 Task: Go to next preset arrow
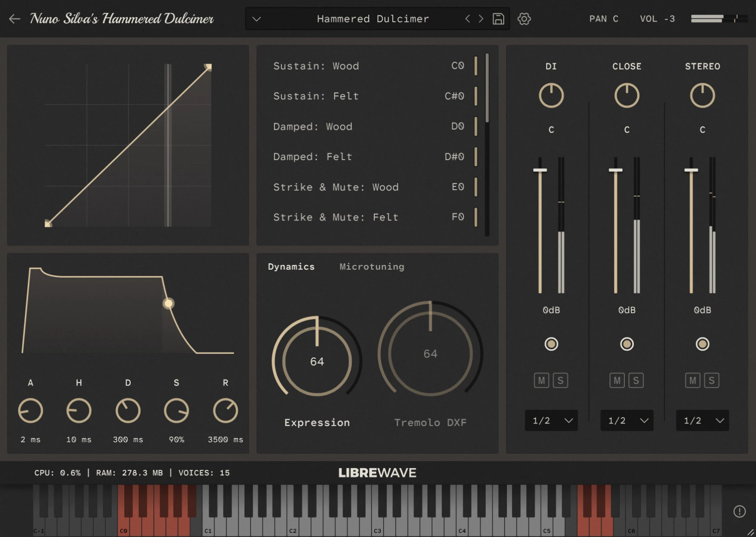(481, 19)
